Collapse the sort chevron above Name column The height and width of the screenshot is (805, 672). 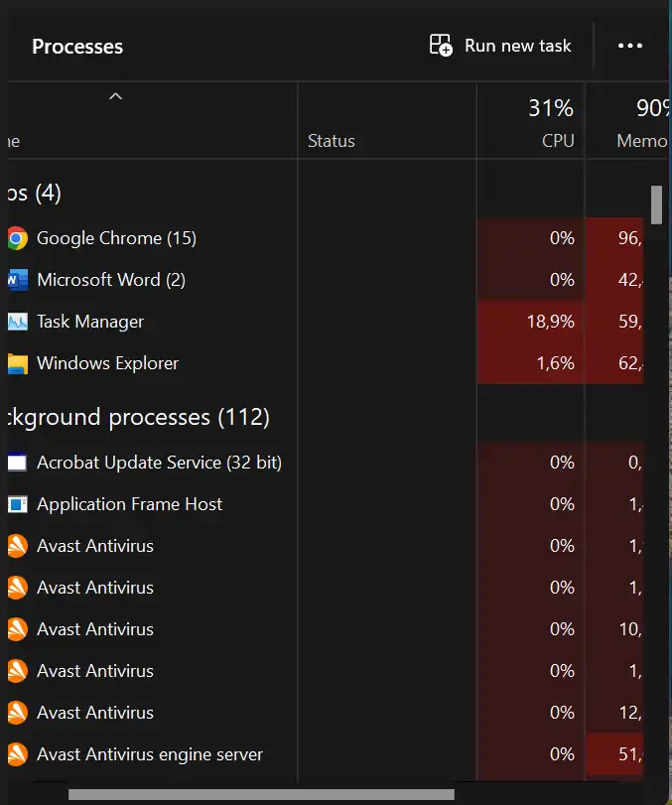click(x=115, y=96)
